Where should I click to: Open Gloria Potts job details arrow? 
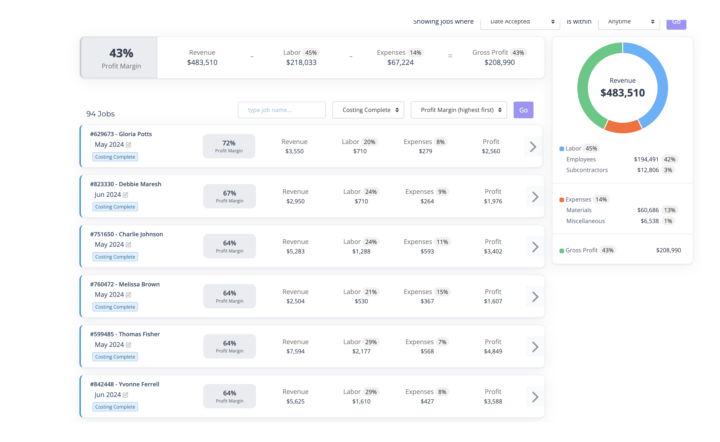pos(533,146)
